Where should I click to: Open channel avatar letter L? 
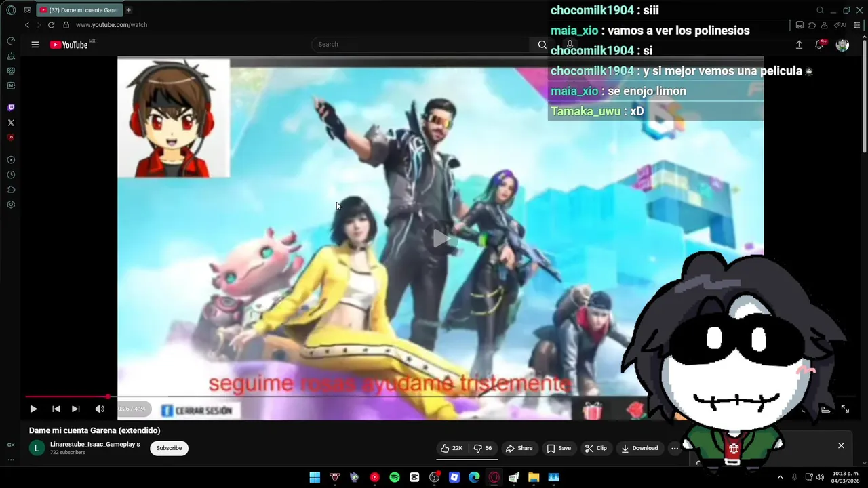[x=37, y=448]
